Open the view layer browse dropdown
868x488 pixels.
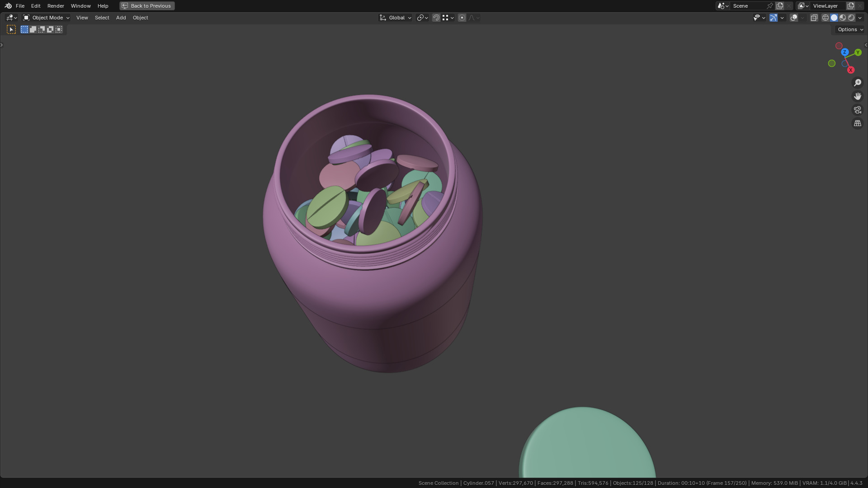pyautogui.click(x=803, y=6)
